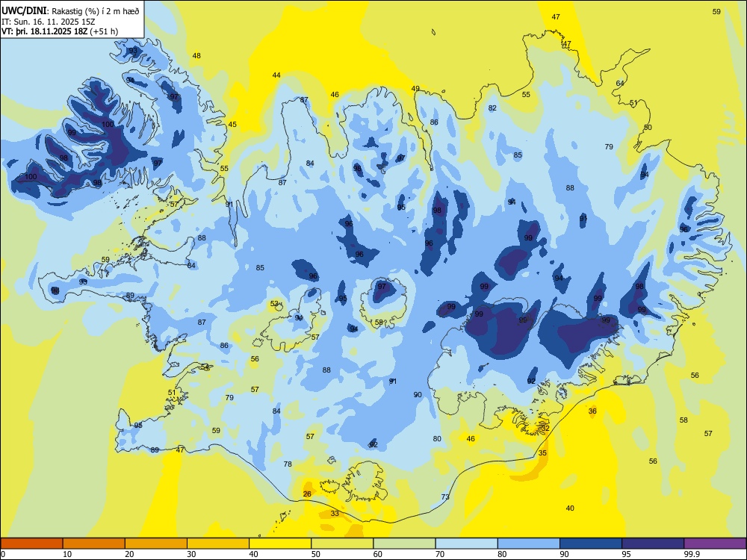Click the light blue 70–80 legend swatch
This screenshot has height=560, width=747.
point(466,544)
